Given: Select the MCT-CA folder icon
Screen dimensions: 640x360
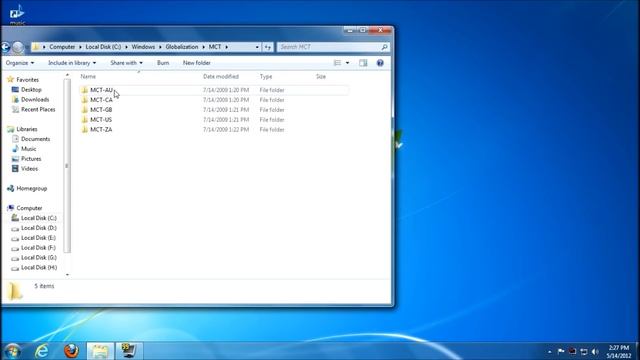Looking at the screenshot, I should point(84,100).
